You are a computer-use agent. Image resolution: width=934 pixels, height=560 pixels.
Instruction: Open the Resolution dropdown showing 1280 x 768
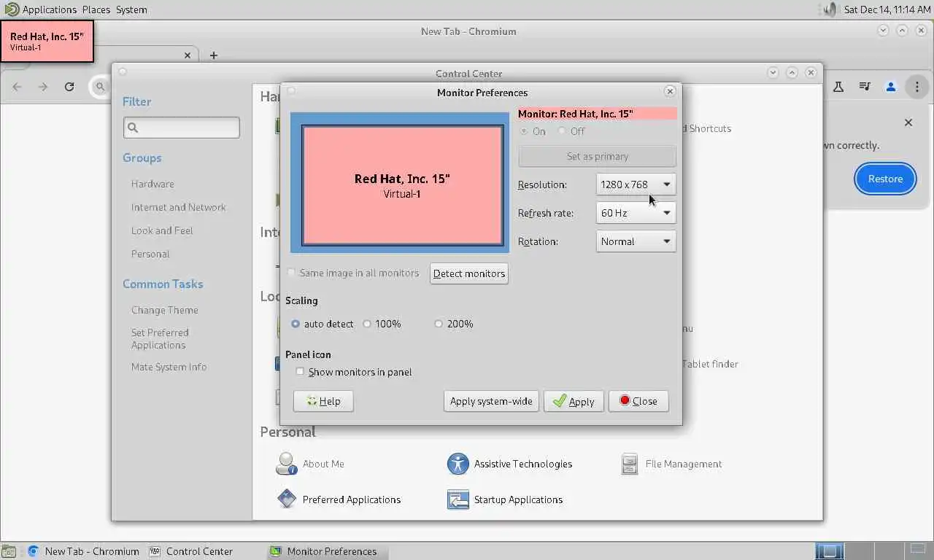point(636,184)
